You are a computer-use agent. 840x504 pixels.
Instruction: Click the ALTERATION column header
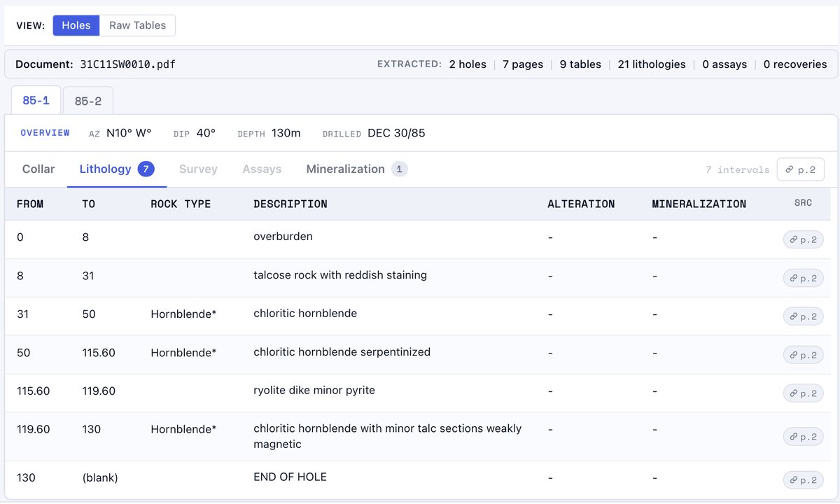click(x=581, y=204)
